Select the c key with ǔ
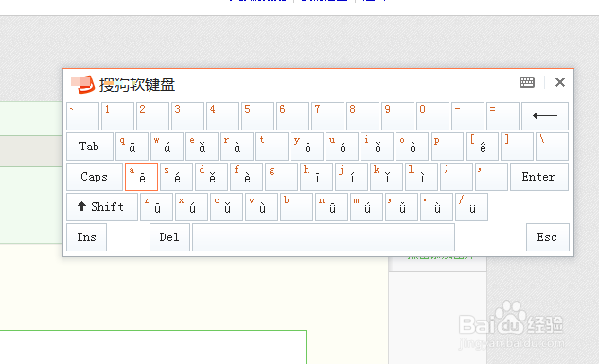The height and width of the screenshot is (364, 599). click(227, 207)
